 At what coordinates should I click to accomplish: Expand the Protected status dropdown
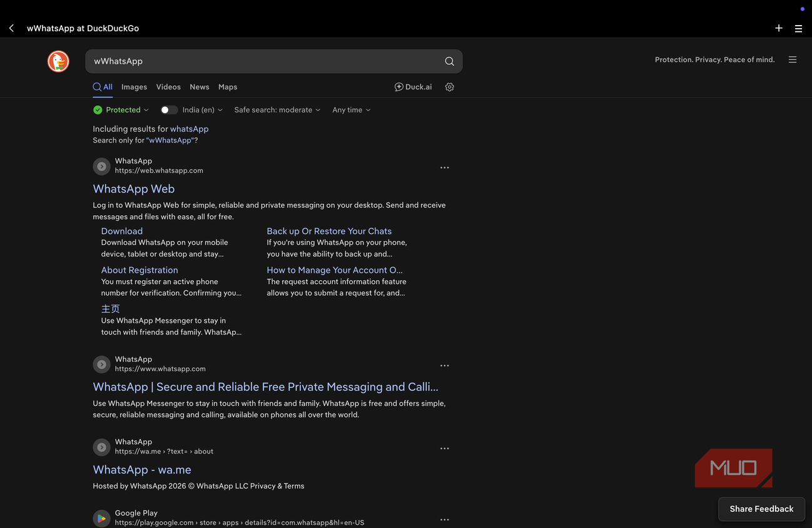tap(121, 110)
